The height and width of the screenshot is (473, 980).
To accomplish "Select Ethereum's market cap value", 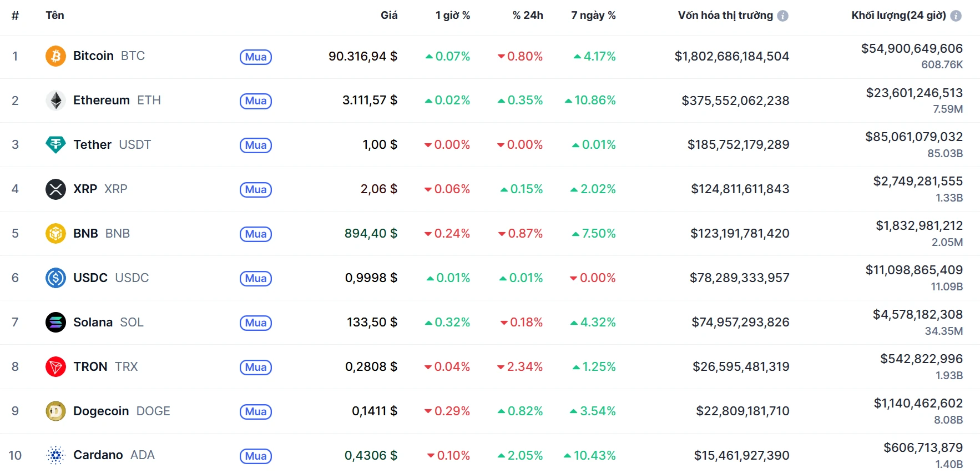I will coord(735,100).
